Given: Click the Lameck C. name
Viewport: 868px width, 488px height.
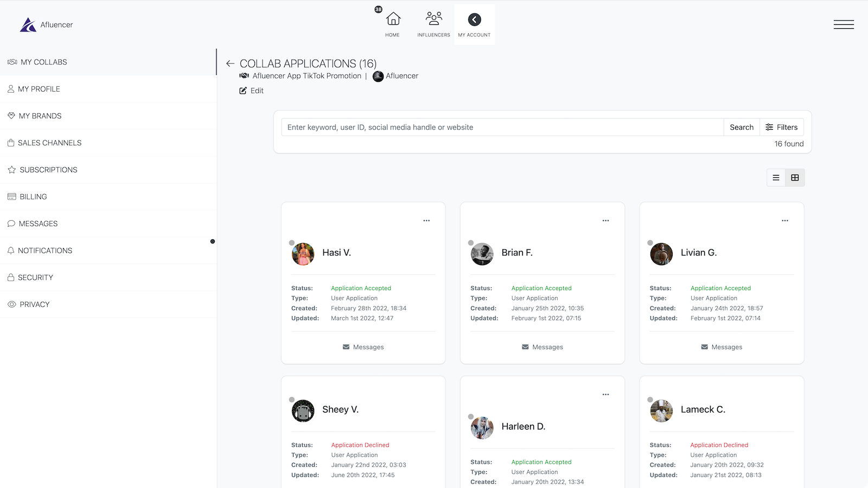Looking at the screenshot, I should tap(703, 409).
